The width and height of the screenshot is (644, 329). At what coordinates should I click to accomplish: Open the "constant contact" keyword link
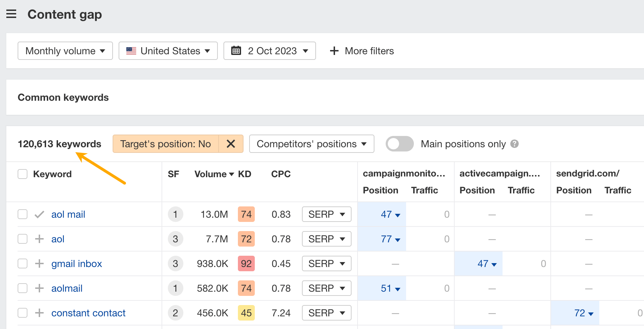[88, 313]
